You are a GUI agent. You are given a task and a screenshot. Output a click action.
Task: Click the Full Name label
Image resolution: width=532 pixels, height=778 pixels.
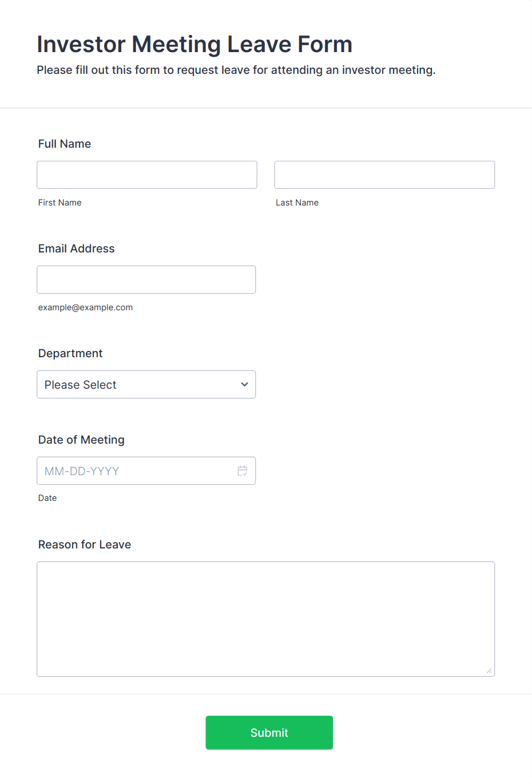point(65,144)
